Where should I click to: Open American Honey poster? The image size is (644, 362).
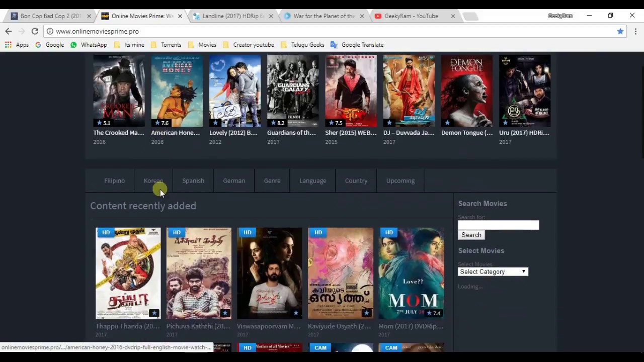177,90
